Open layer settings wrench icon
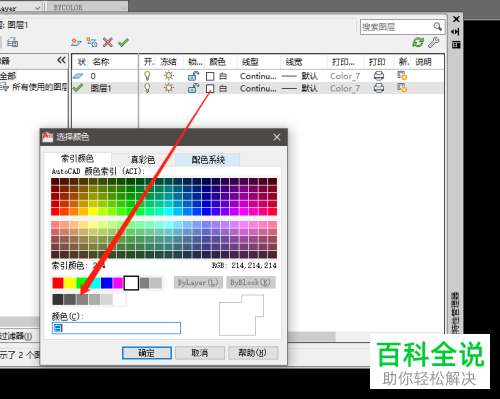500x399 pixels. tap(434, 42)
